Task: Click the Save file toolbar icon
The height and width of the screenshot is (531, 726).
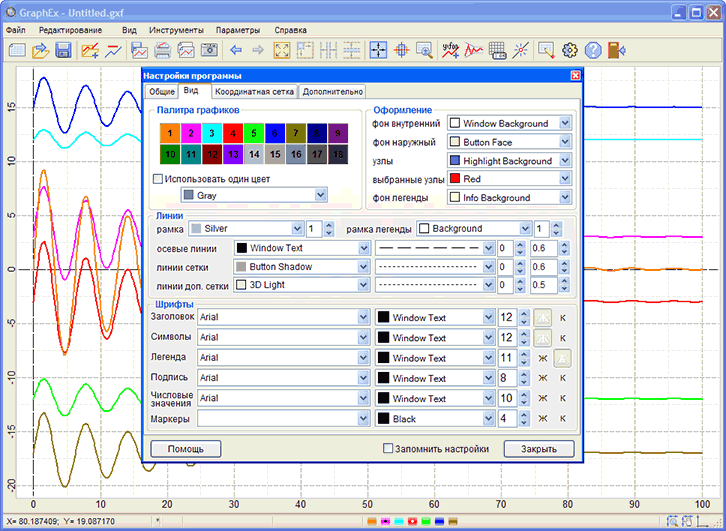Action: (62, 50)
